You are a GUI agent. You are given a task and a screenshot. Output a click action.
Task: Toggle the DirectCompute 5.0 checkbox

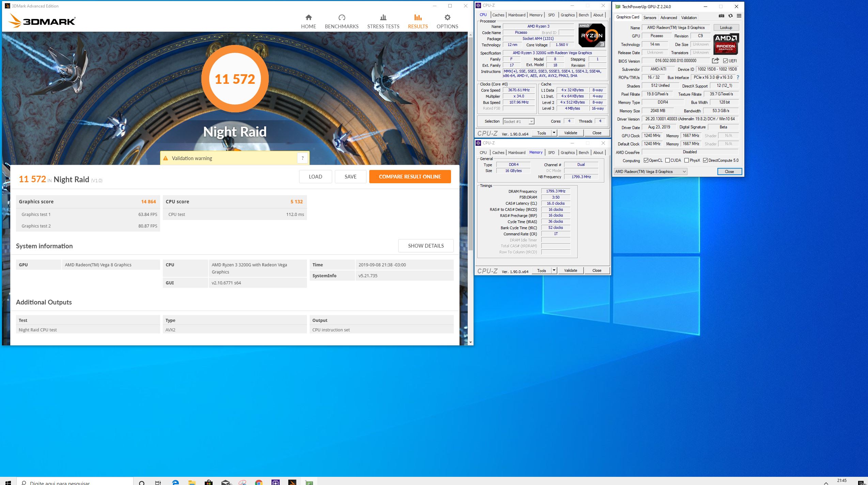point(705,160)
